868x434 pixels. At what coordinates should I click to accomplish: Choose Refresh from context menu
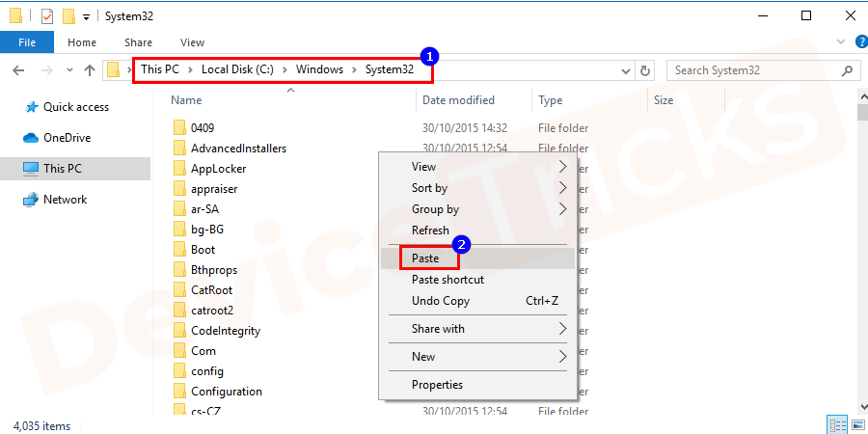point(477,231)
